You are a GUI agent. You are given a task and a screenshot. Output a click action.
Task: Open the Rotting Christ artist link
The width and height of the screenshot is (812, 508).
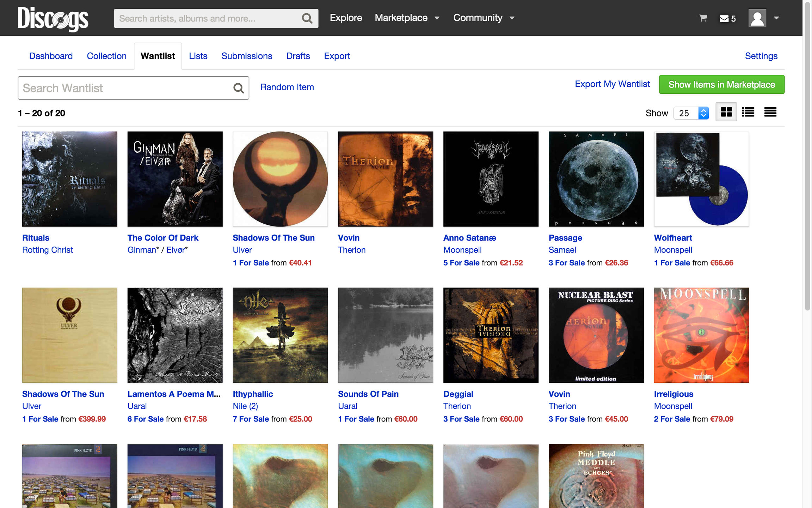point(48,250)
